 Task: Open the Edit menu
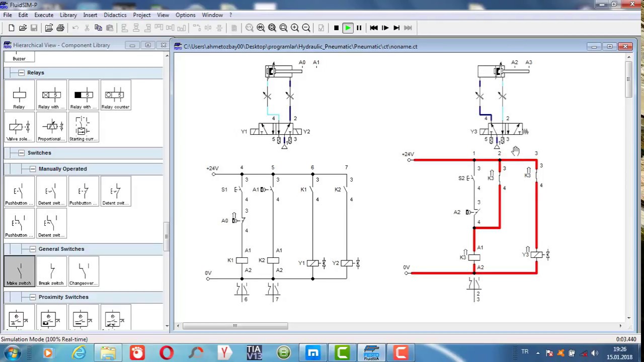click(x=23, y=15)
